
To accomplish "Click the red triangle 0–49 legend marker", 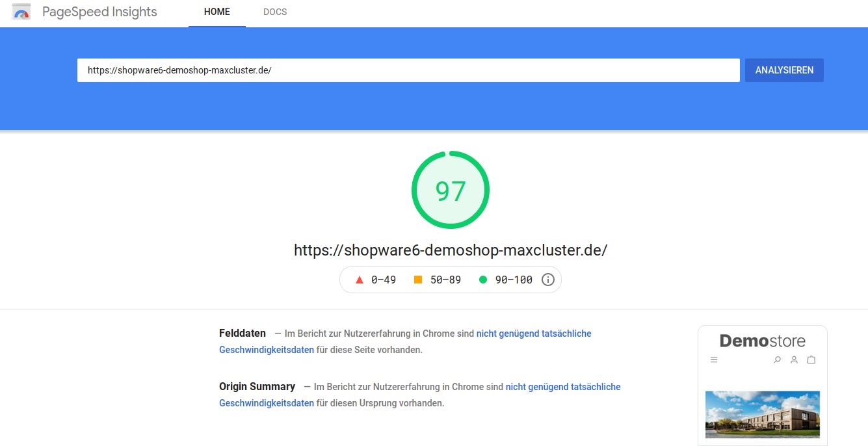I will point(359,280).
